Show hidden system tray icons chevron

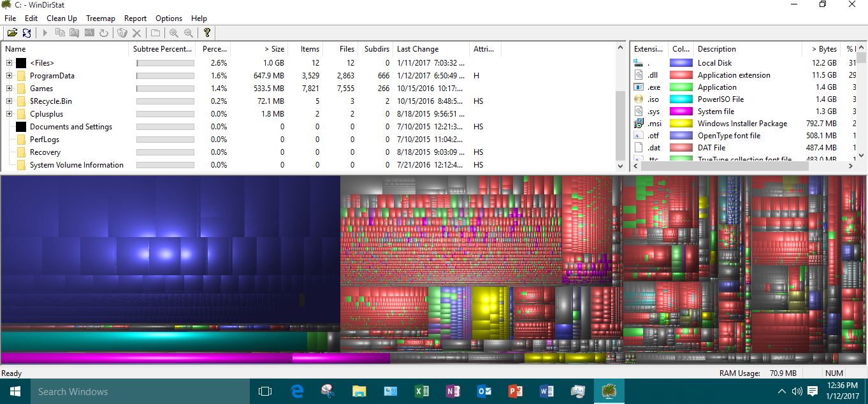pos(782,391)
